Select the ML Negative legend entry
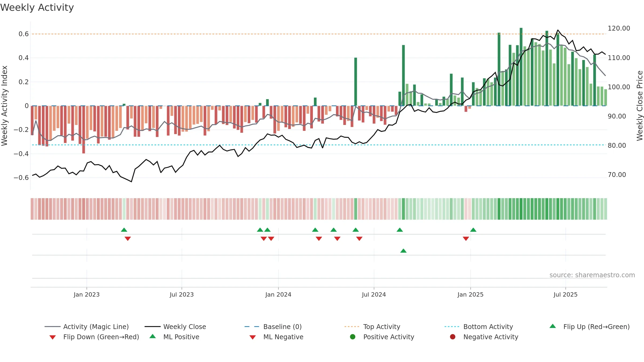 (x=276, y=337)
